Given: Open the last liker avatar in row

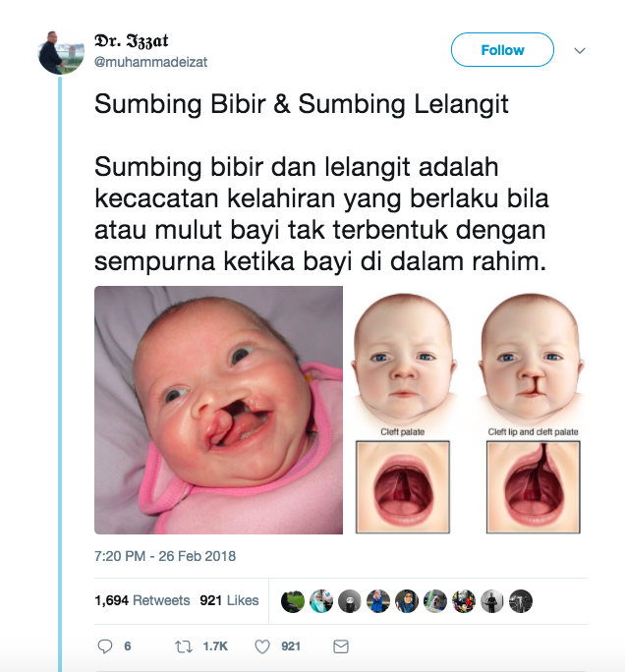Looking at the screenshot, I should 521,601.
